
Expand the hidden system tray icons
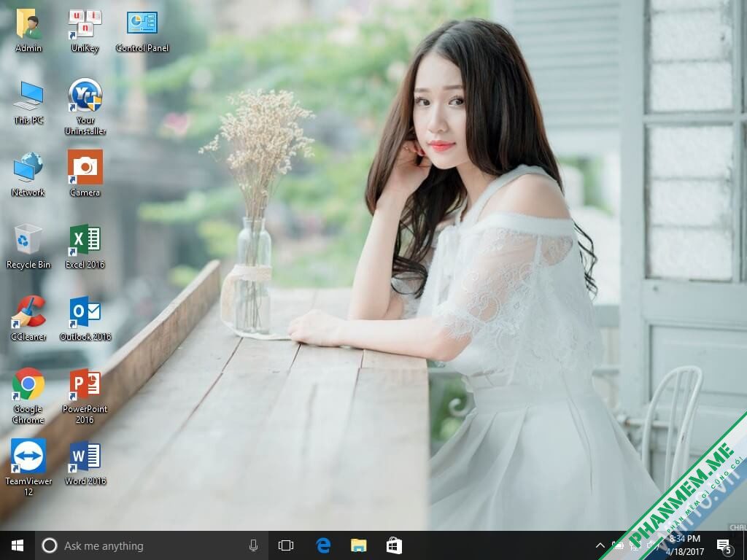coord(600,545)
